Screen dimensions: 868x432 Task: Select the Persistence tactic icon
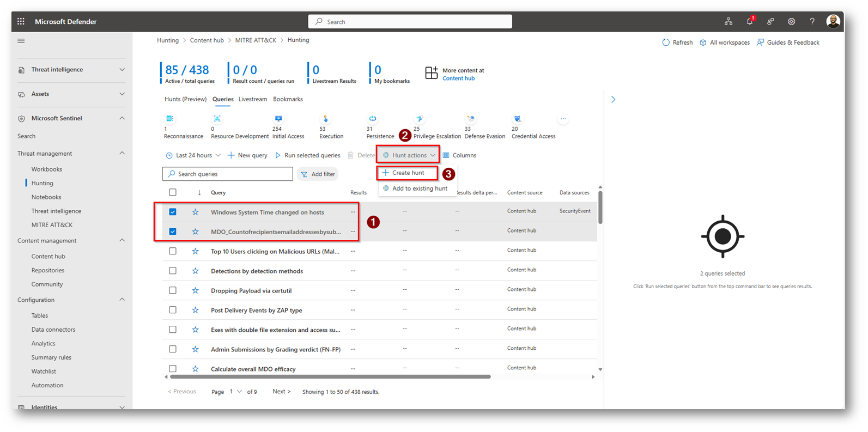(x=373, y=119)
